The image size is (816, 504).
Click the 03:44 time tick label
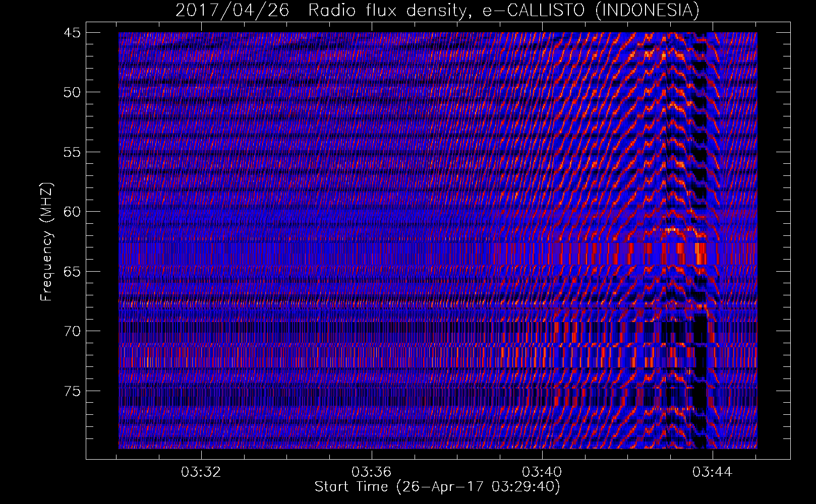712,472
